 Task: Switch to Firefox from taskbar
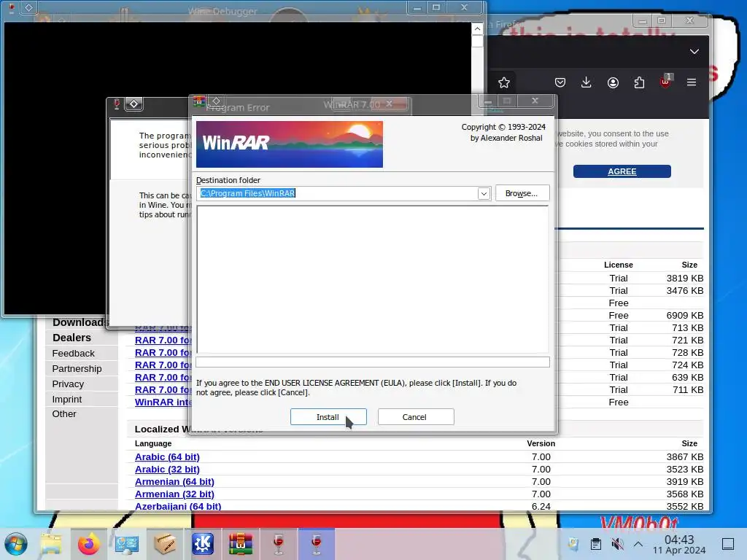tap(88, 544)
